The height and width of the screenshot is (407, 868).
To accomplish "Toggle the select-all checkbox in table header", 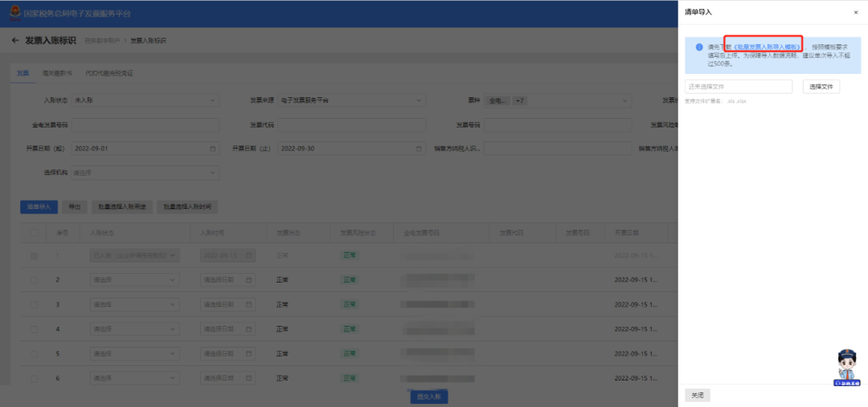I will pos(34,232).
